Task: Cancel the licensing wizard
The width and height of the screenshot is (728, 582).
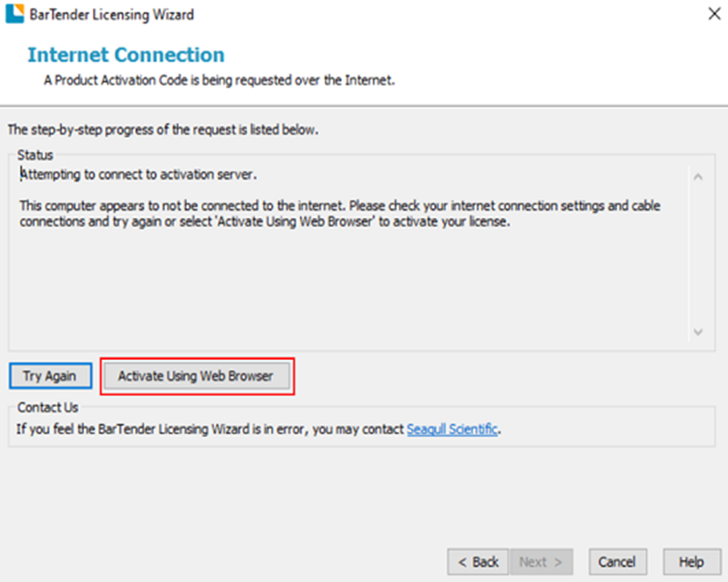Action: click(x=617, y=562)
